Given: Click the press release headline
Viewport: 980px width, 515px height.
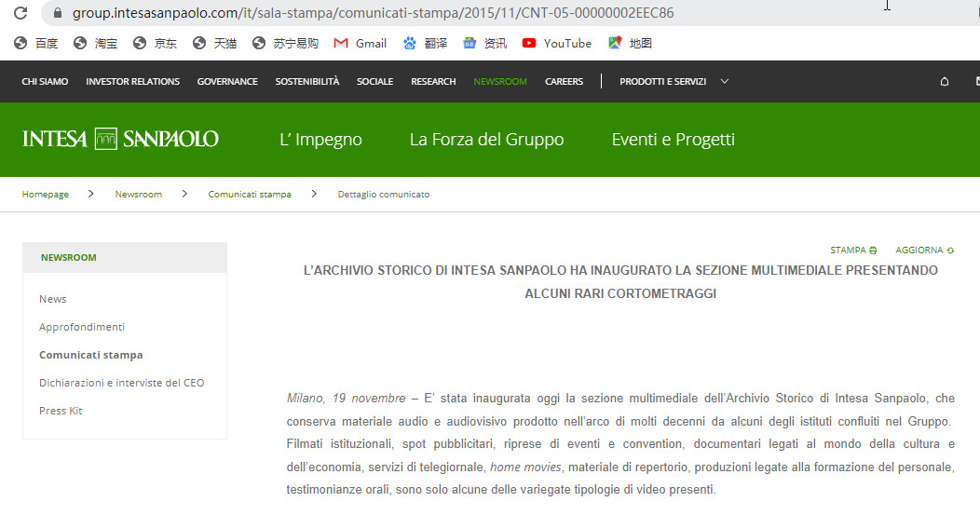Looking at the screenshot, I should pyautogui.click(x=620, y=282).
